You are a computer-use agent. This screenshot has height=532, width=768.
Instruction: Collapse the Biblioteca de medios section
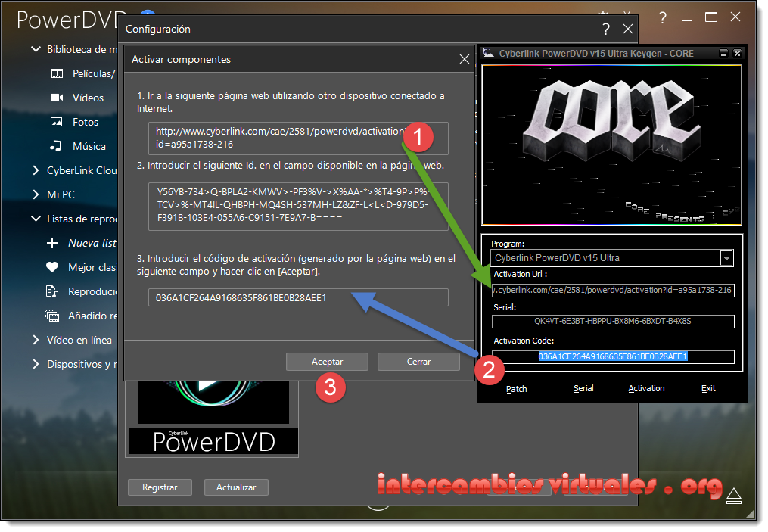36,49
